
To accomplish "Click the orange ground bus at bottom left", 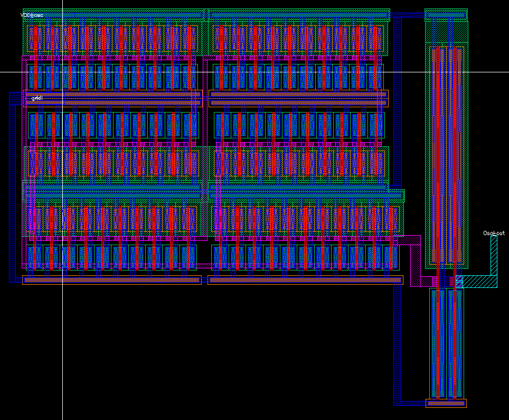I will click(x=106, y=279).
